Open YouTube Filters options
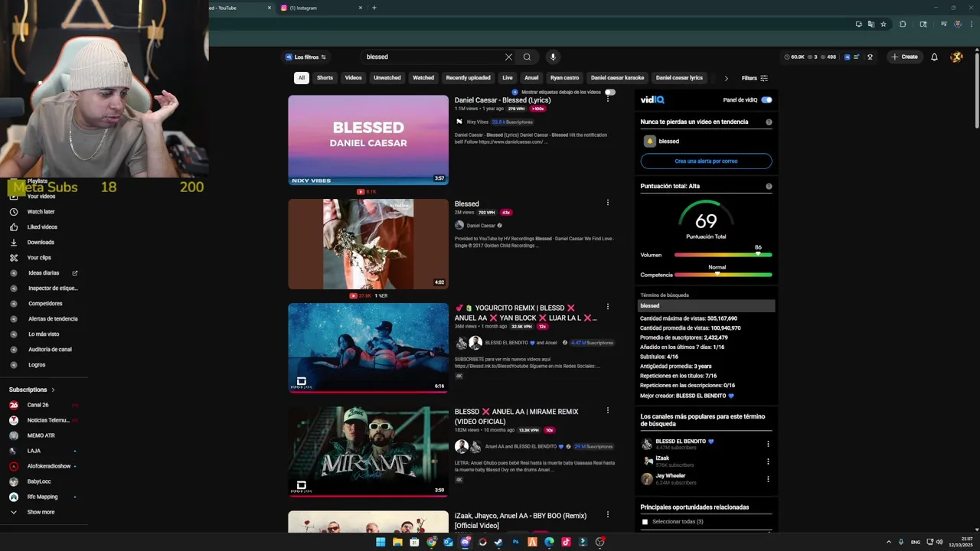 click(x=755, y=78)
